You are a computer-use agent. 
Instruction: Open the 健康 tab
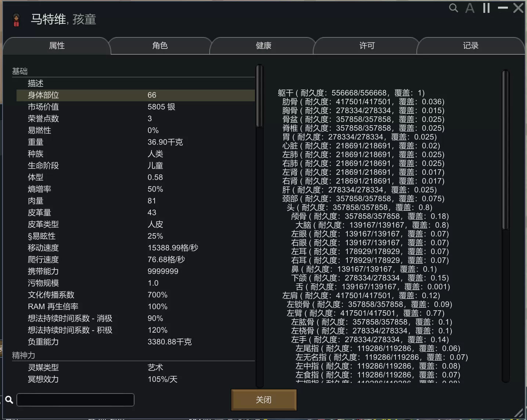[x=263, y=46]
